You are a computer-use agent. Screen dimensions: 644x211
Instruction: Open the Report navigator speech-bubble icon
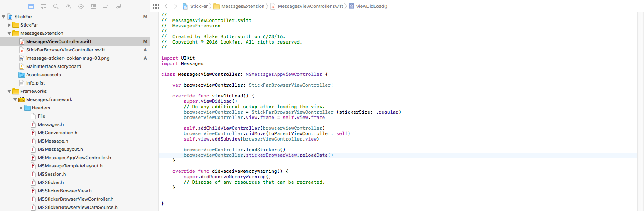(x=118, y=6)
